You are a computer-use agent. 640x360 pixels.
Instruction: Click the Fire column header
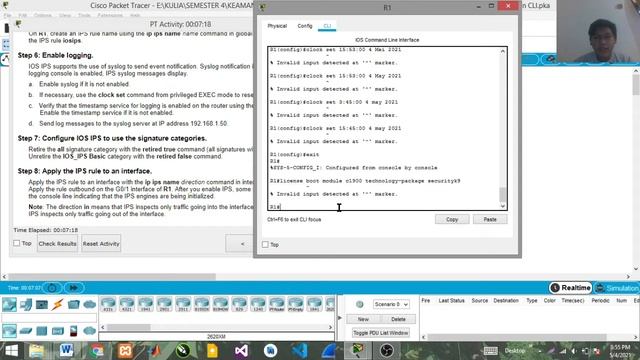click(x=426, y=300)
